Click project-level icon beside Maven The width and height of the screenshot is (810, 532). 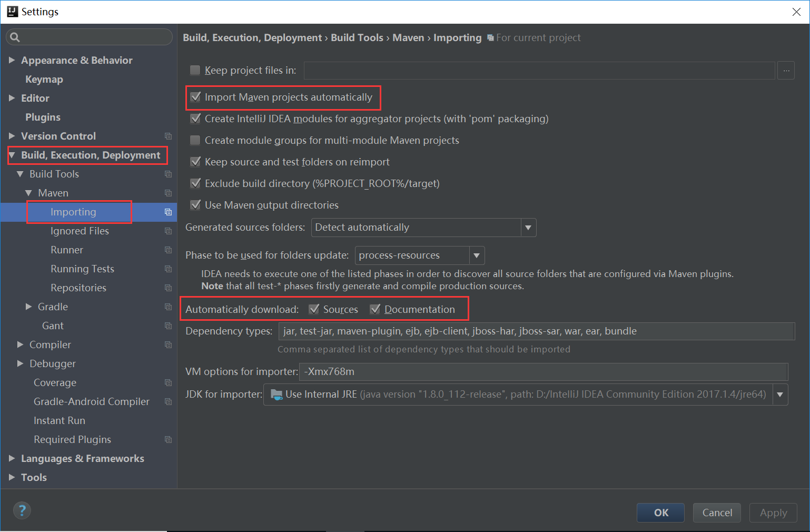pos(168,193)
